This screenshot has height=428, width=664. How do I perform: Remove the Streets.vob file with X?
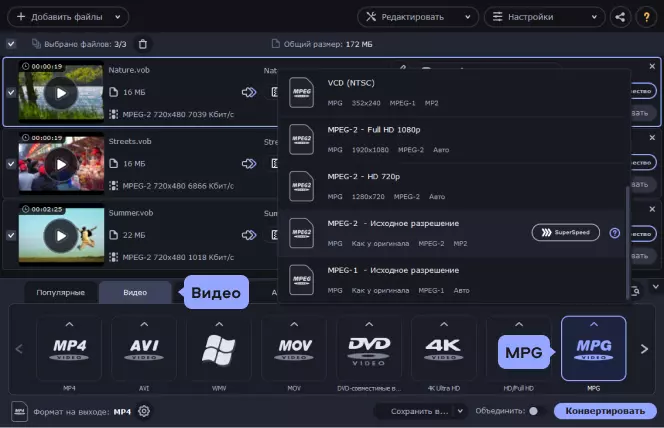pos(652,138)
